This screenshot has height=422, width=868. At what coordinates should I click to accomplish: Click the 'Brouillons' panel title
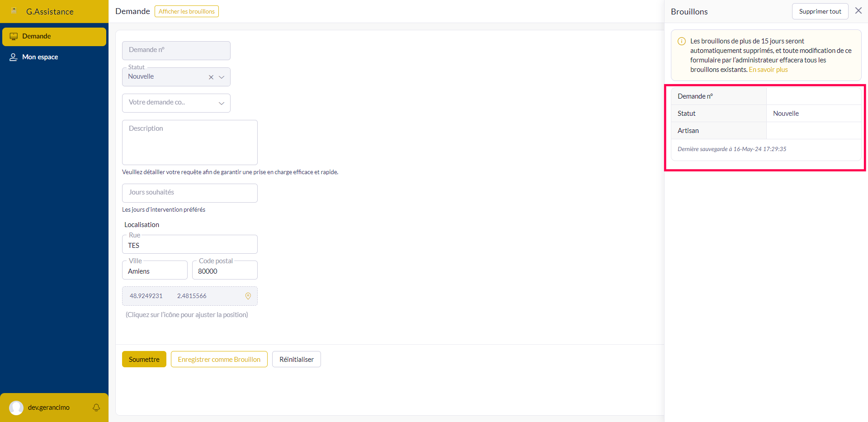pos(689,12)
